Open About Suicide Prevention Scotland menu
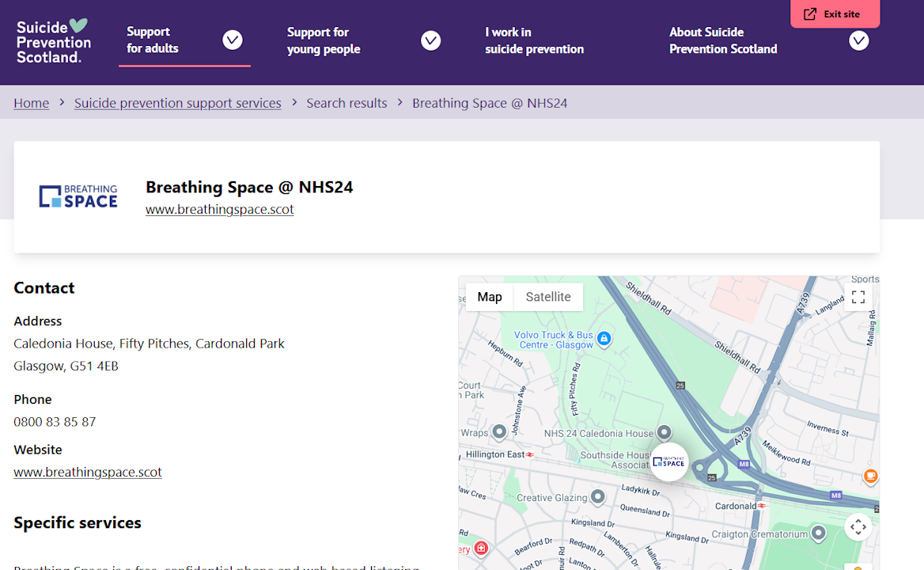The image size is (924, 570). (723, 40)
